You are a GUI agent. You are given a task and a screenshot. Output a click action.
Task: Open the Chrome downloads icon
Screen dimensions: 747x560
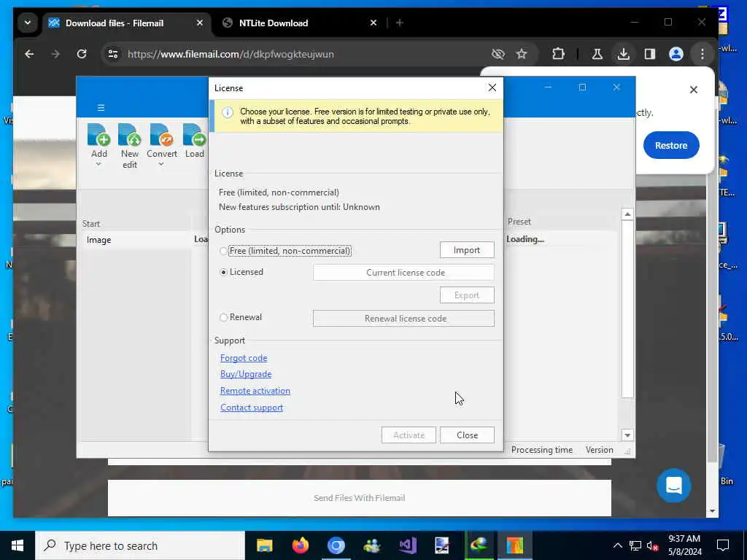(x=623, y=54)
